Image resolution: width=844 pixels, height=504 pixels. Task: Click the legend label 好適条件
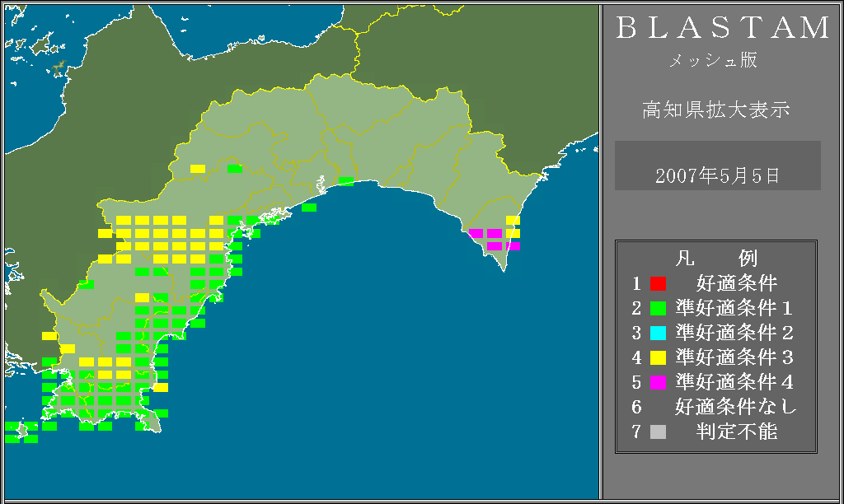(737, 283)
